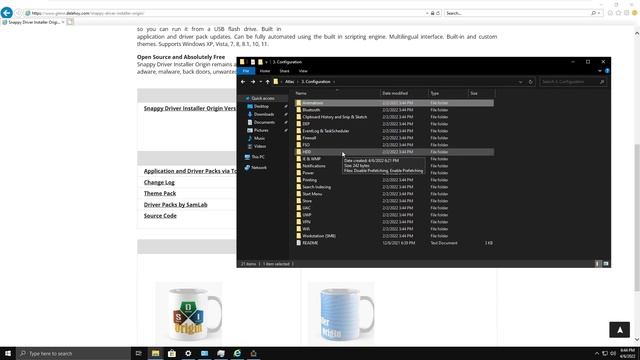Open the Source Code link
Viewport: 640px width, 360px height.
click(x=160, y=216)
